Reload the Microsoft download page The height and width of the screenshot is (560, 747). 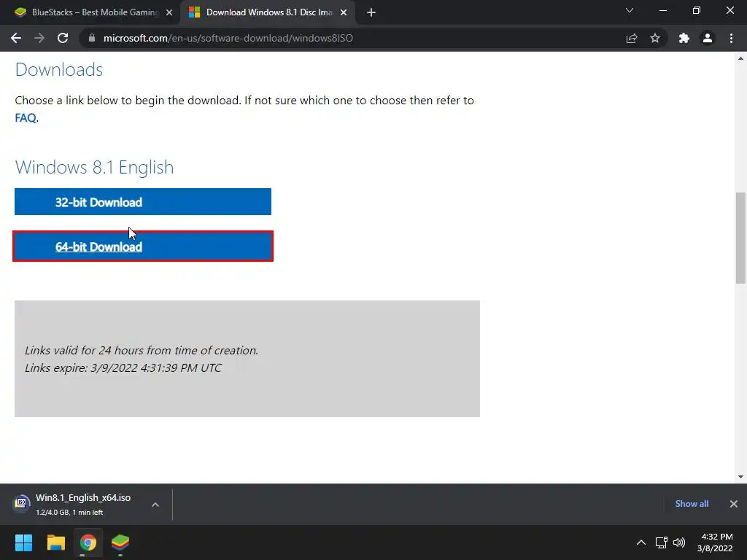click(x=63, y=38)
